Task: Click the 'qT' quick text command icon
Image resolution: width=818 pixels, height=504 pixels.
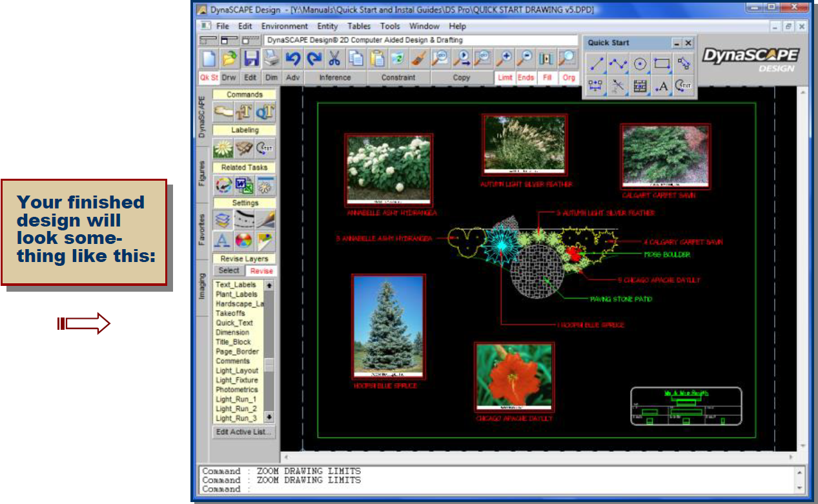Action: click(x=265, y=112)
